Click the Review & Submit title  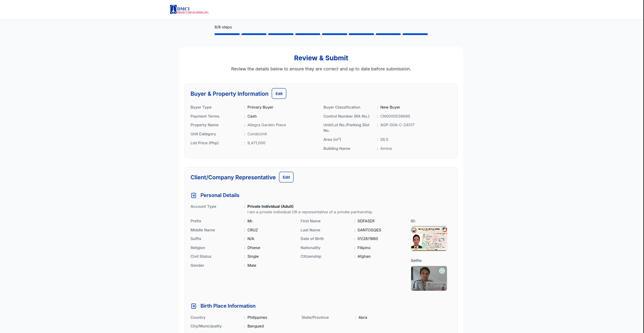pos(321,58)
